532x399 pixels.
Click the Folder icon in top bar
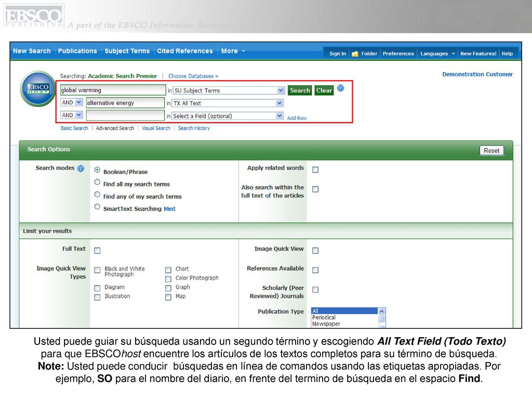coord(355,54)
